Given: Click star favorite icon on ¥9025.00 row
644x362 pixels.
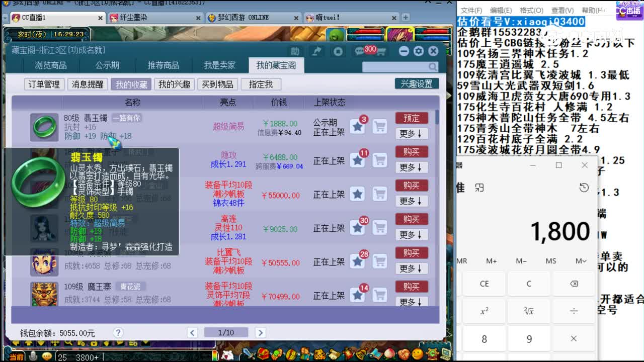Looking at the screenshot, I should click(358, 228).
